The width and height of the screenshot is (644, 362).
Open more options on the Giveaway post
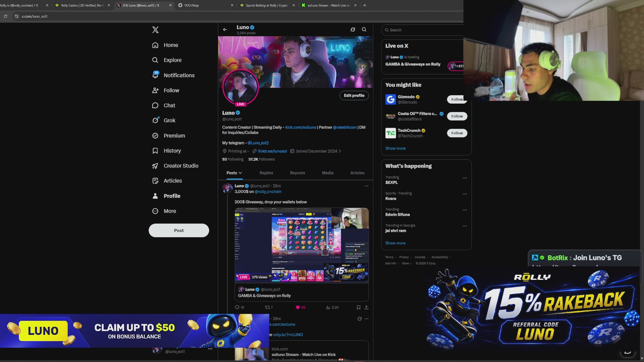click(x=366, y=186)
